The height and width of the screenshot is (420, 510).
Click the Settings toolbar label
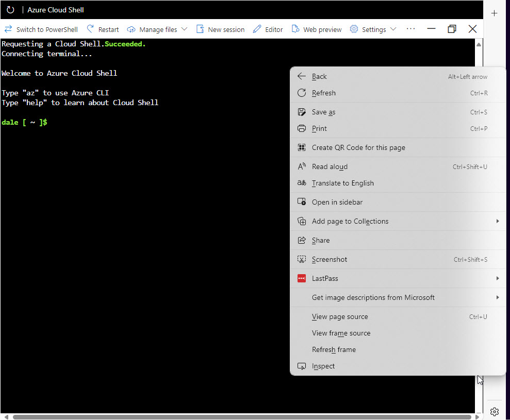[x=374, y=29]
